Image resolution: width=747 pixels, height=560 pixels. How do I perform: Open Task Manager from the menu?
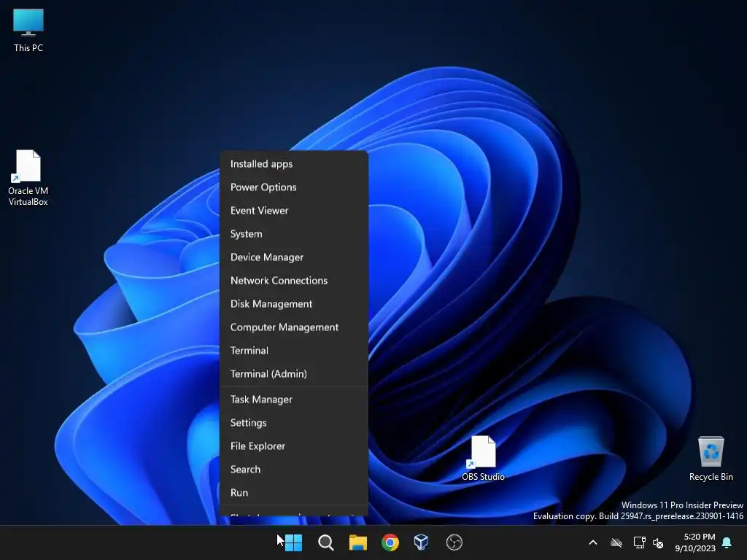[294, 400]
